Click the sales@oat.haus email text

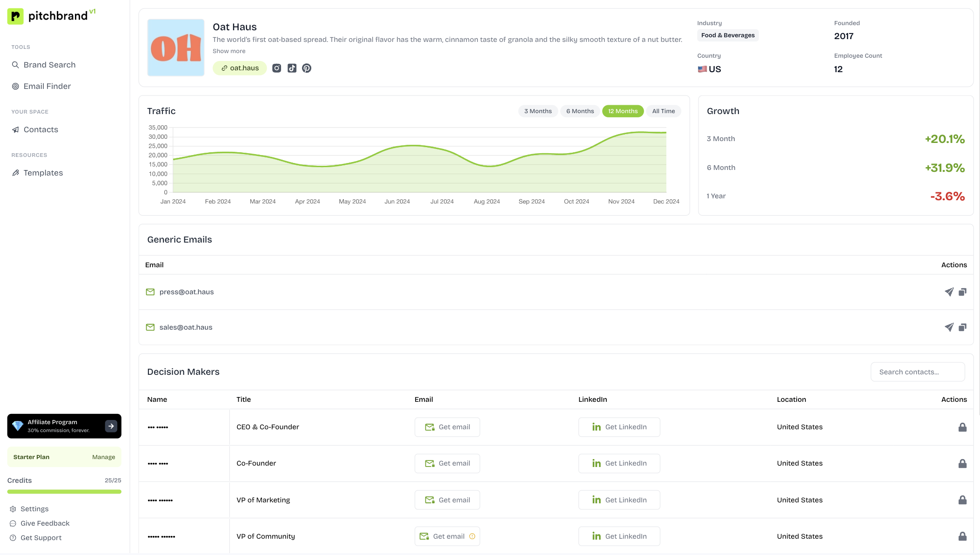point(186,327)
